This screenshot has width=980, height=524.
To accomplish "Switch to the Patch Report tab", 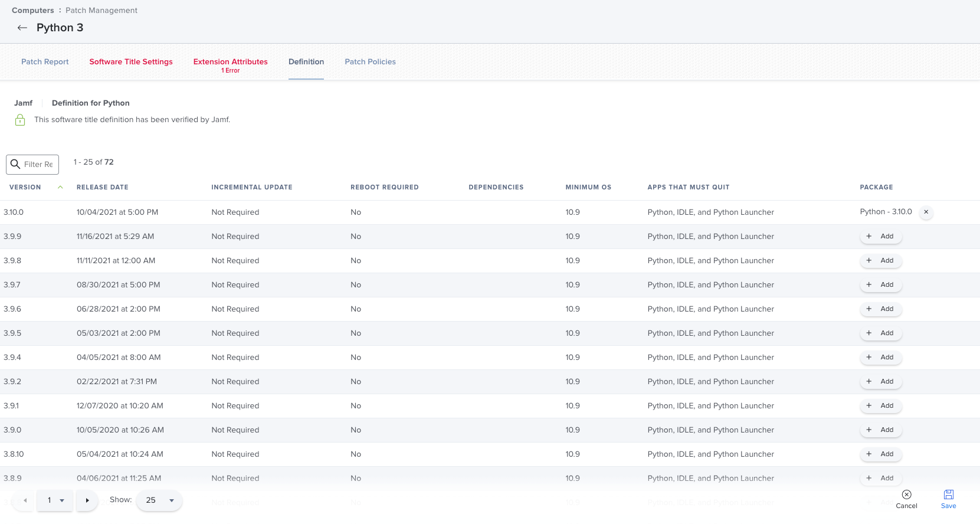I will click(x=45, y=62).
